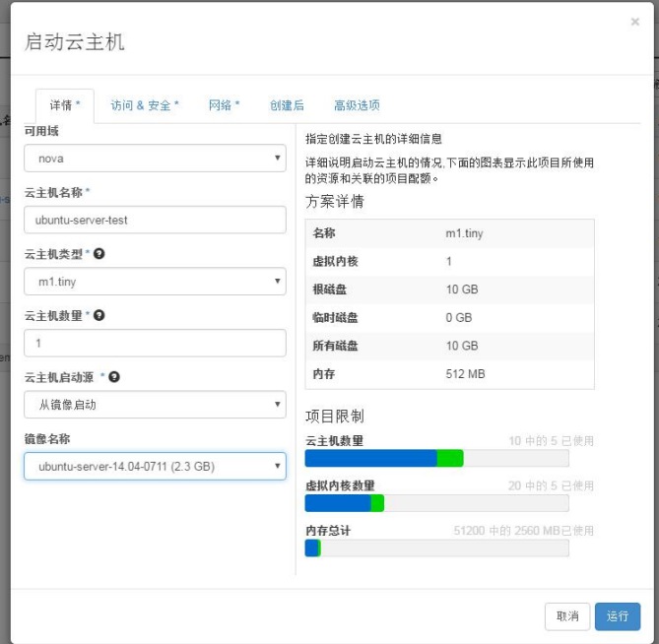This screenshot has height=644, width=659.
Task: Click the 云主机名称 text field
Action: [155, 220]
